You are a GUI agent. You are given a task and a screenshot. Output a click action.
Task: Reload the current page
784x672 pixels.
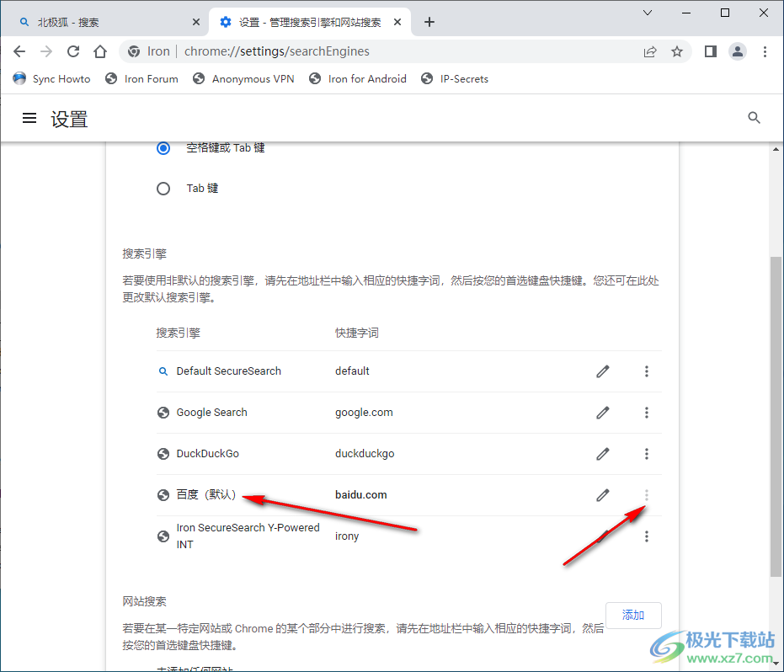73,51
